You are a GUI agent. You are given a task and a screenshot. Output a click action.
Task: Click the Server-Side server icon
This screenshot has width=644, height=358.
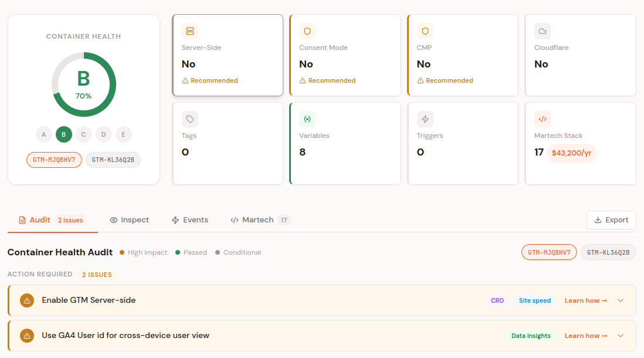click(189, 31)
